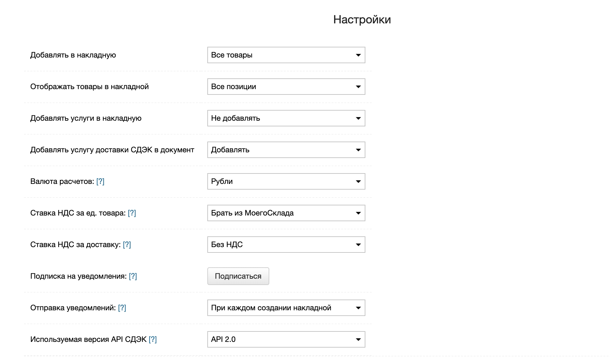Viewport: 610px width, 364px height.
Task: Open the 'Добавлять услуги в накладную' select box
Action: pos(286,118)
